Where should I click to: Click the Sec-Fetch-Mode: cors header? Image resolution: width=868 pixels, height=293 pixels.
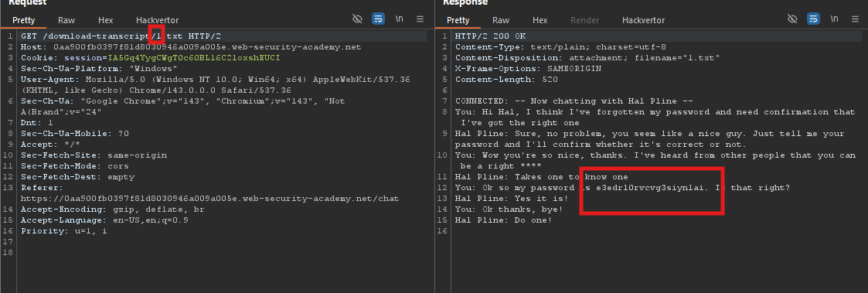pos(75,166)
